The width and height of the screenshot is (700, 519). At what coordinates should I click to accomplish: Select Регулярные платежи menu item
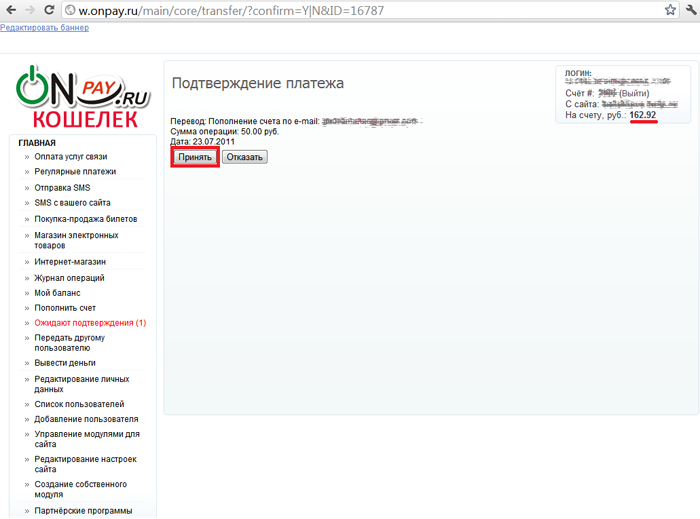(x=75, y=172)
